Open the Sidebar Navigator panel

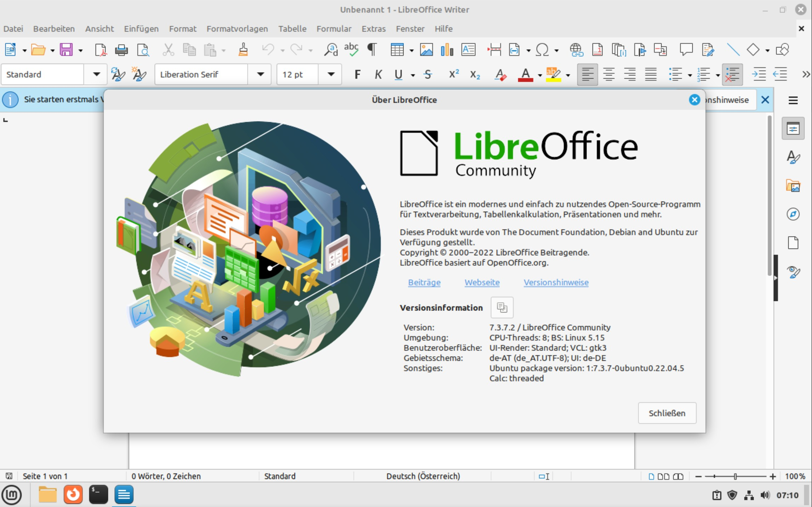(793, 214)
